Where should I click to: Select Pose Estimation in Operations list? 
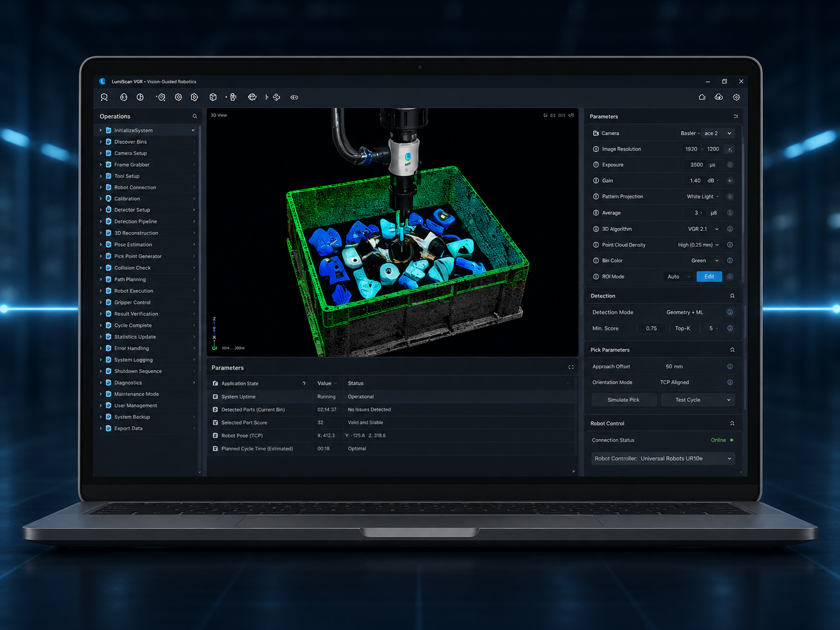coord(133,245)
